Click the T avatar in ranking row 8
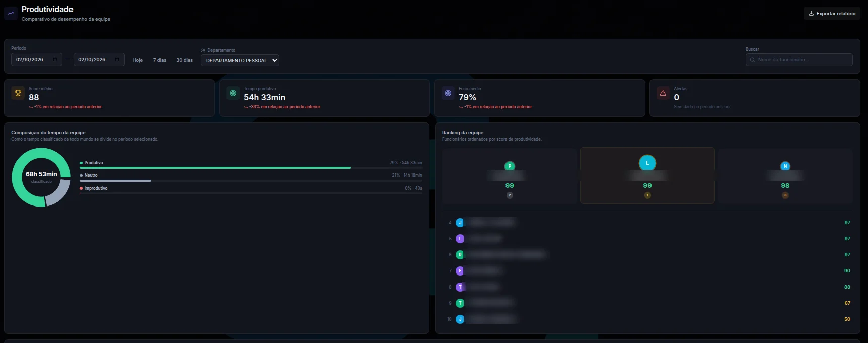 pyautogui.click(x=460, y=287)
